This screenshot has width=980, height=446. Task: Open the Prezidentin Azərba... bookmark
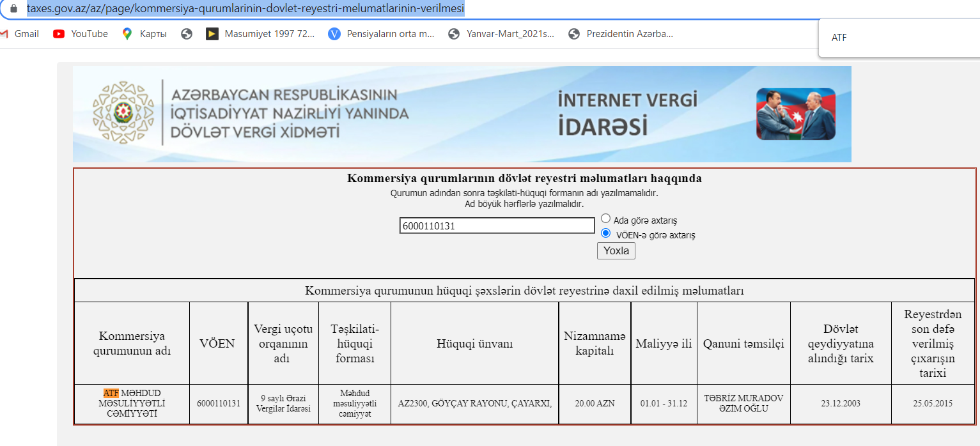(x=621, y=34)
